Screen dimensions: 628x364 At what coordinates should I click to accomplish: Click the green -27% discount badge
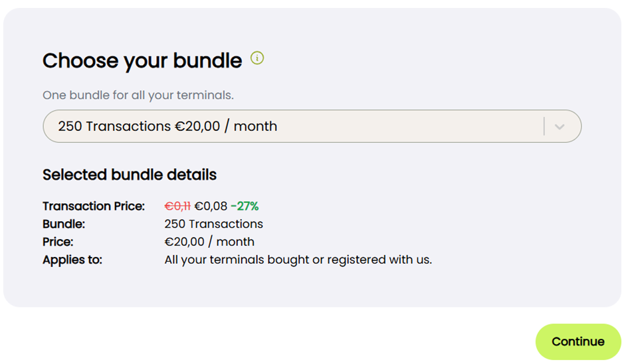pyautogui.click(x=245, y=206)
